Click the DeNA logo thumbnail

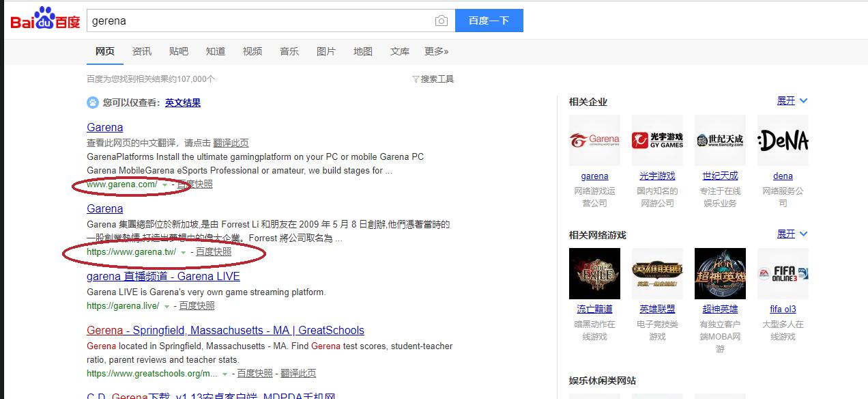[x=783, y=140]
